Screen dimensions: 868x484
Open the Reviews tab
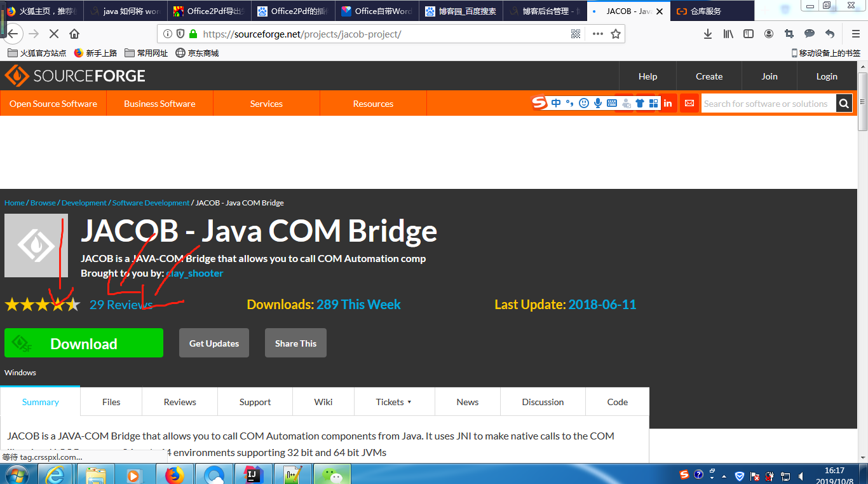pyautogui.click(x=180, y=402)
